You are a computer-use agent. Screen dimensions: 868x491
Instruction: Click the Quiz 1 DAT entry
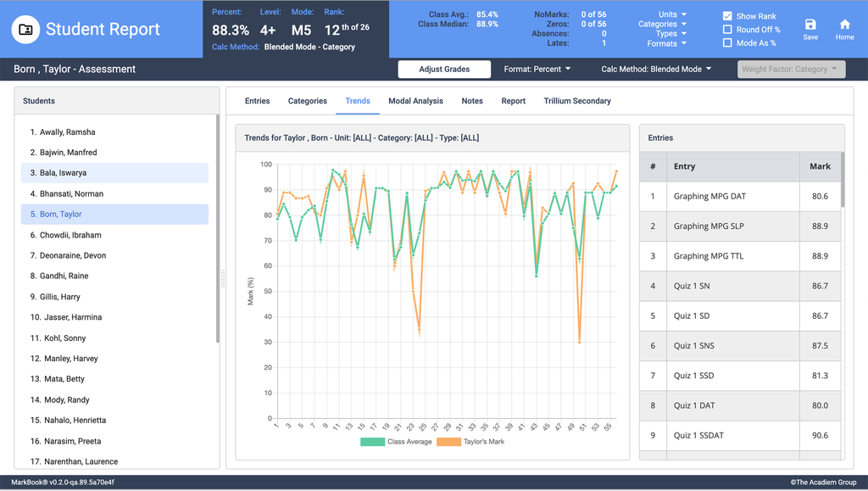(739, 405)
